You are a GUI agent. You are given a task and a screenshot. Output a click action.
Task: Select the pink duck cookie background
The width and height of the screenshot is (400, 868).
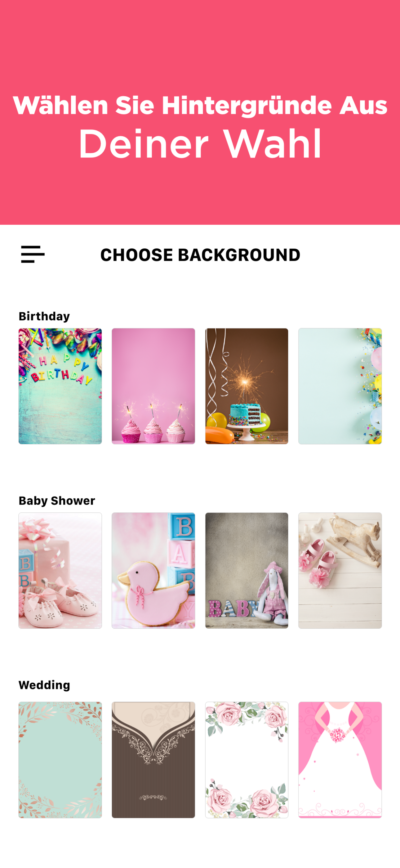pos(153,571)
